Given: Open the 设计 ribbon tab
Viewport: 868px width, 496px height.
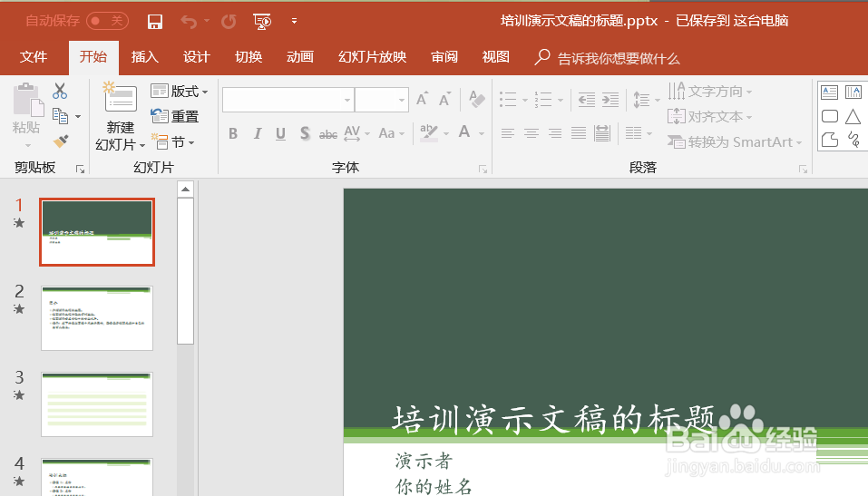Looking at the screenshot, I should point(197,57).
